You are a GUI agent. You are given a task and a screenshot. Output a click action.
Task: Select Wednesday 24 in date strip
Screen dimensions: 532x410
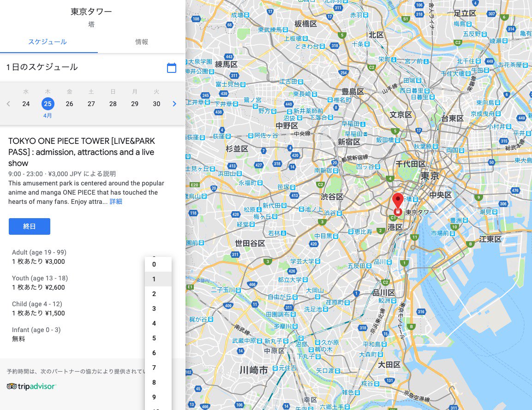click(26, 104)
